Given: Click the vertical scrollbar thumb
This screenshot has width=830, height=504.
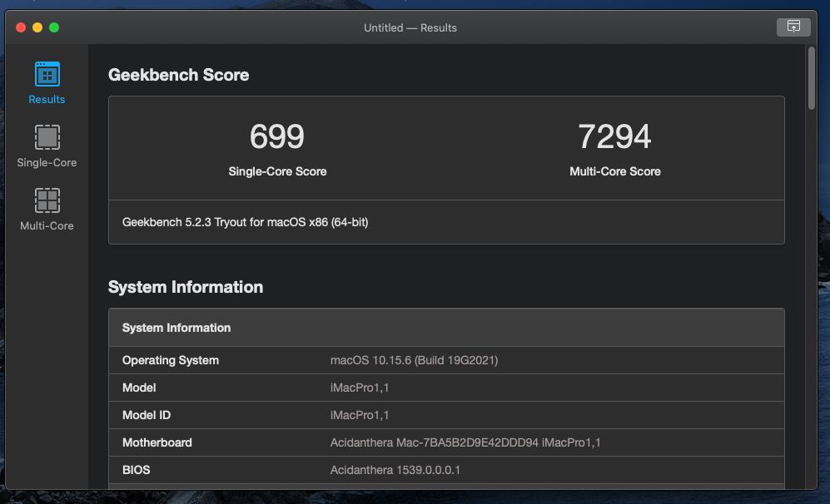Looking at the screenshot, I should (x=811, y=78).
